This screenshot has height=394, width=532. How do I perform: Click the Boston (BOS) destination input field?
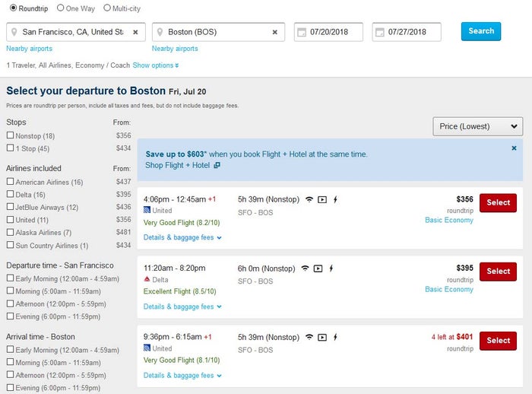click(219, 32)
